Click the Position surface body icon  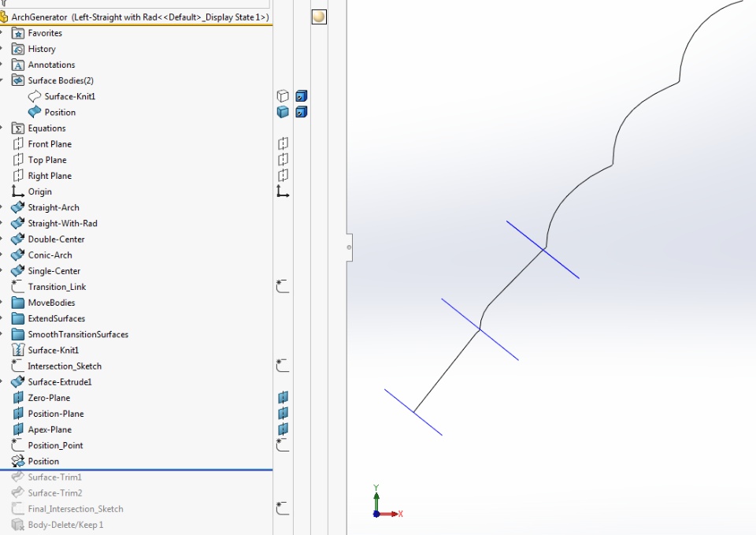pyautogui.click(x=34, y=113)
